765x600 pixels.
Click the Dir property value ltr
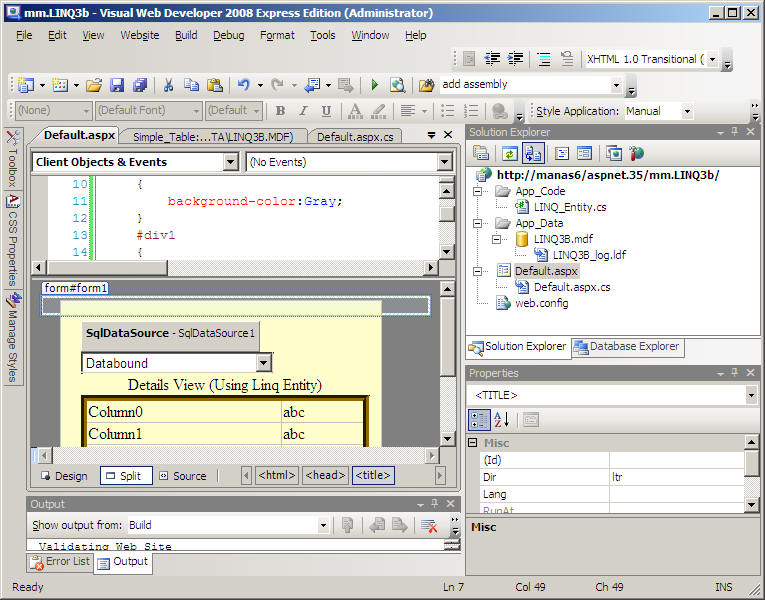click(677, 477)
